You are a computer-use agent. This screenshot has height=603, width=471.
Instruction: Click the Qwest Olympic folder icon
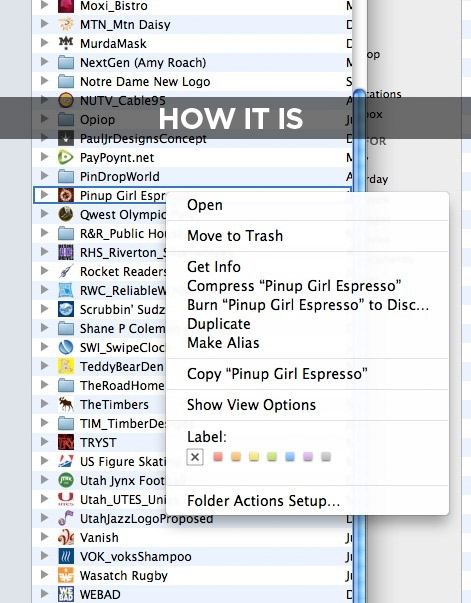(x=66, y=214)
